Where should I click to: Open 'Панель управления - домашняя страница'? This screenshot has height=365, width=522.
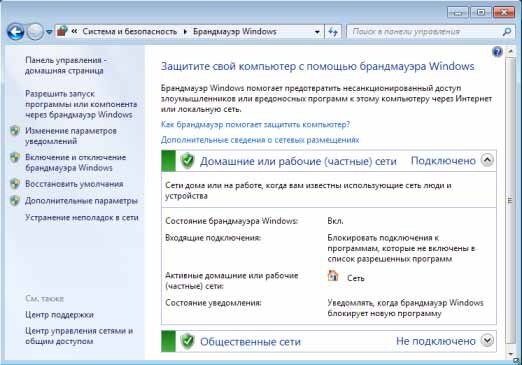coord(66,65)
